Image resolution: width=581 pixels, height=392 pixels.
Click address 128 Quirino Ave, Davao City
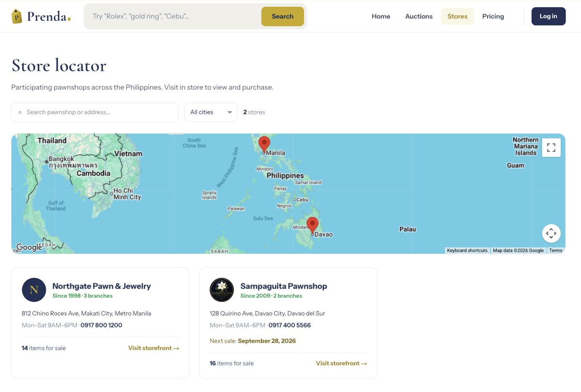pos(267,314)
